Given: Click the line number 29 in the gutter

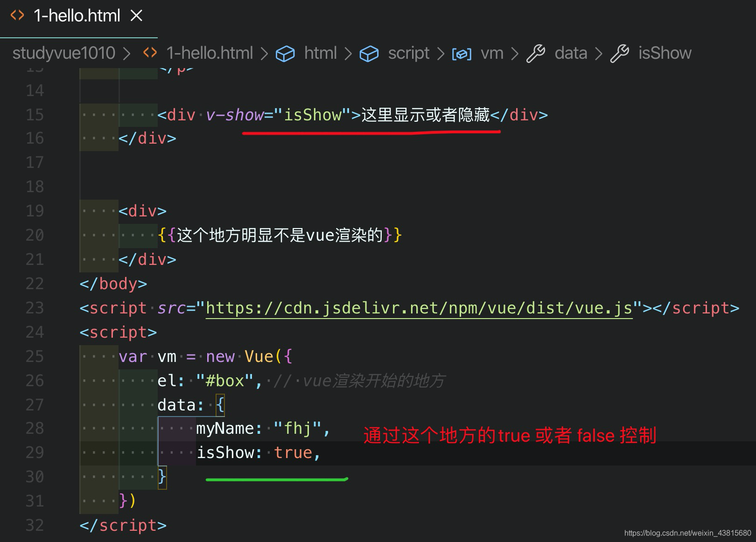Looking at the screenshot, I should pyautogui.click(x=35, y=452).
